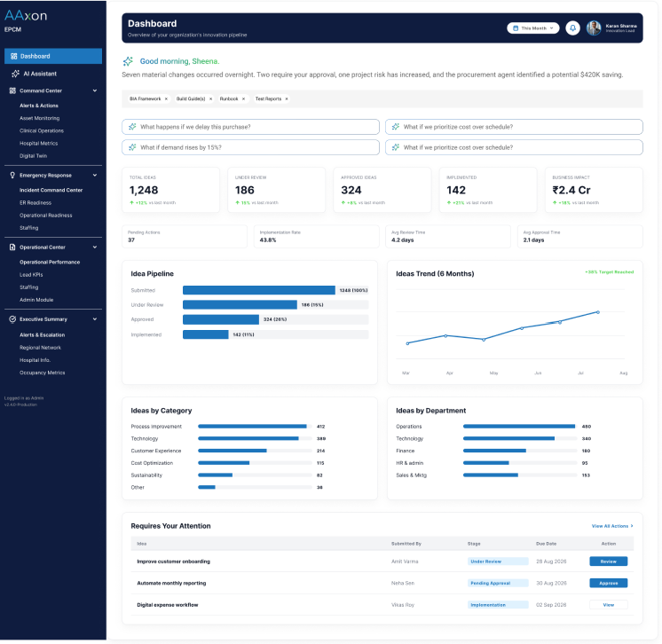The height and width of the screenshot is (644, 662).
Task: Click the Approved Ideas 324 card
Action: [x=382, y=190]
